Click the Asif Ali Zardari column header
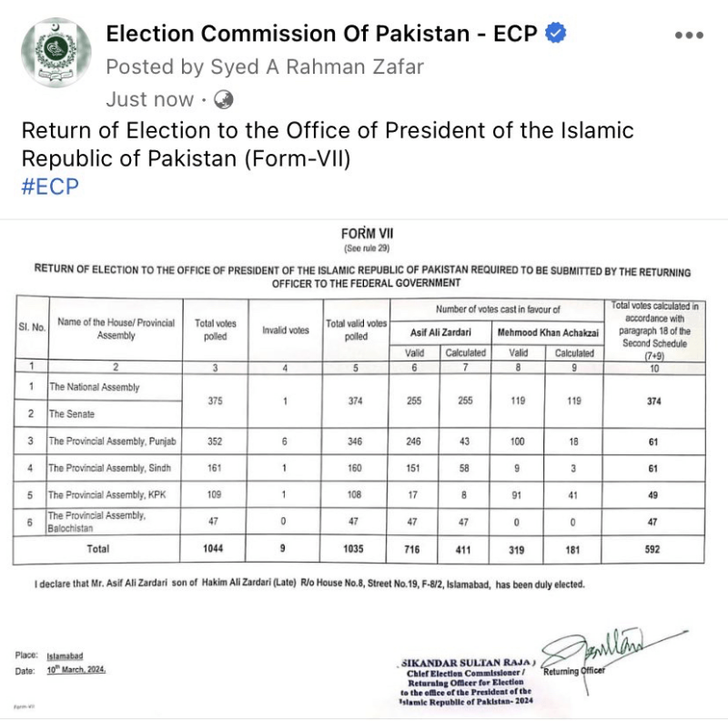 coord(440,332)
